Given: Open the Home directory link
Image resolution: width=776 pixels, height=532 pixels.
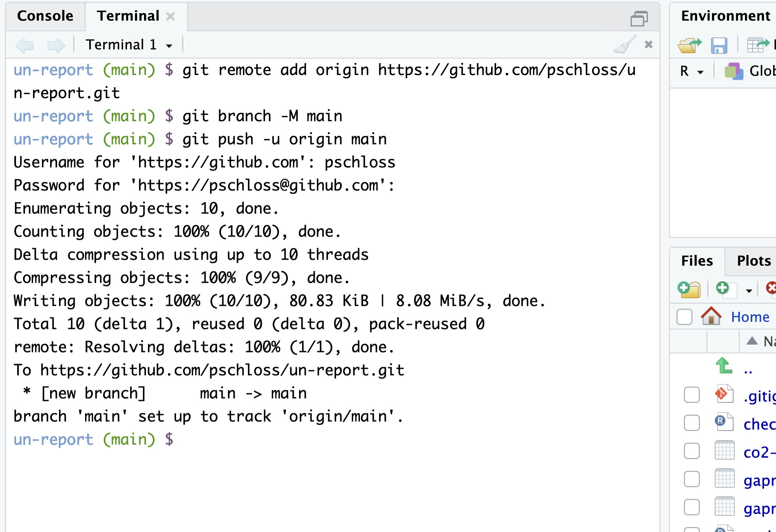Looking at the screenshot, I should pyautogui.click(x=750, y=317).
